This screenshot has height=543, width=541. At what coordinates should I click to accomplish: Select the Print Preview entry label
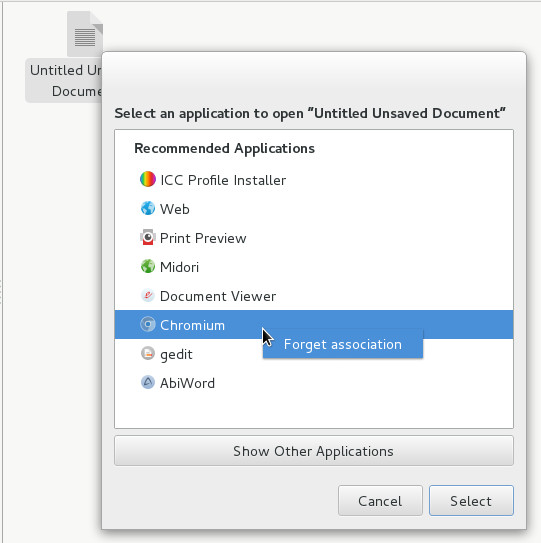click(x=203, y=238)
